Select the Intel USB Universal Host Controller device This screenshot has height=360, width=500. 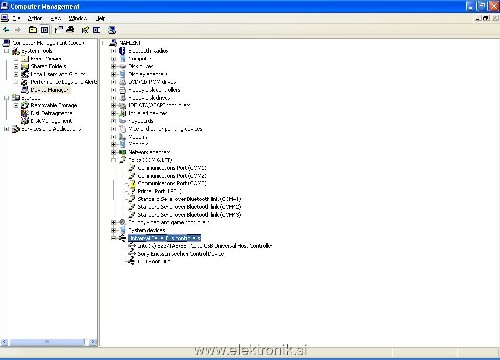(205, 246)
